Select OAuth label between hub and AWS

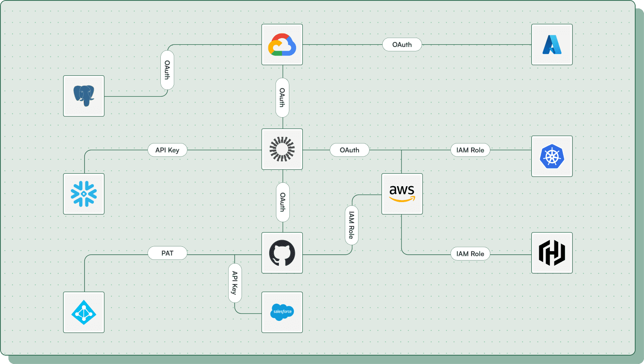coord(350,150)
